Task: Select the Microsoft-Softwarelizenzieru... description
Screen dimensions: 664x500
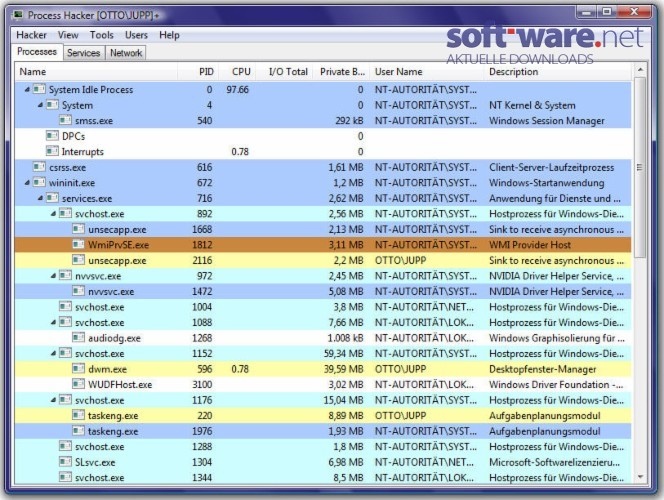Action: 554,462
